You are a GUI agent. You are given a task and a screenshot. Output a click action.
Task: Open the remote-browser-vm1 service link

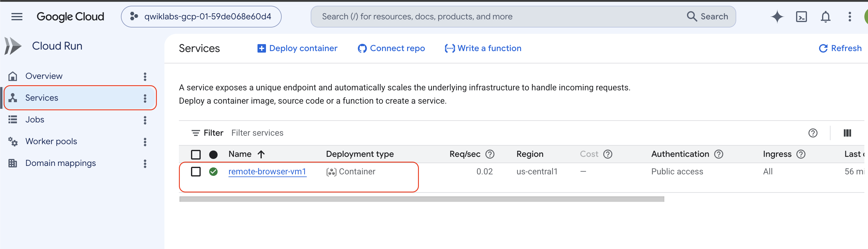(267, 172)
